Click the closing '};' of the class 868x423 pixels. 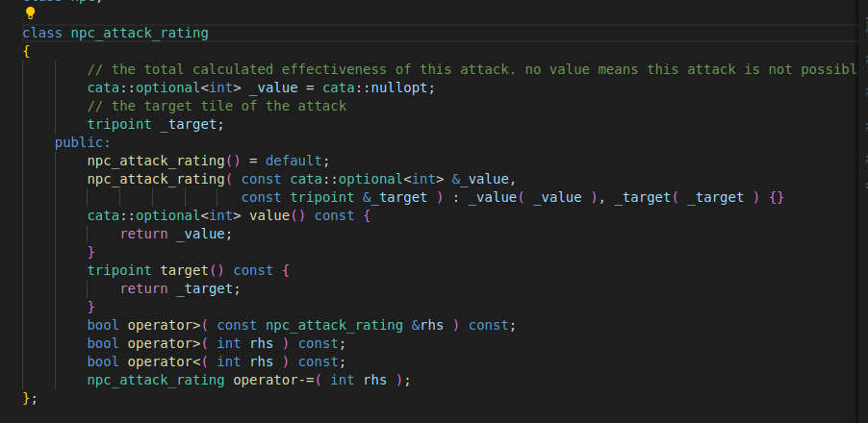(x=30, y=398)
